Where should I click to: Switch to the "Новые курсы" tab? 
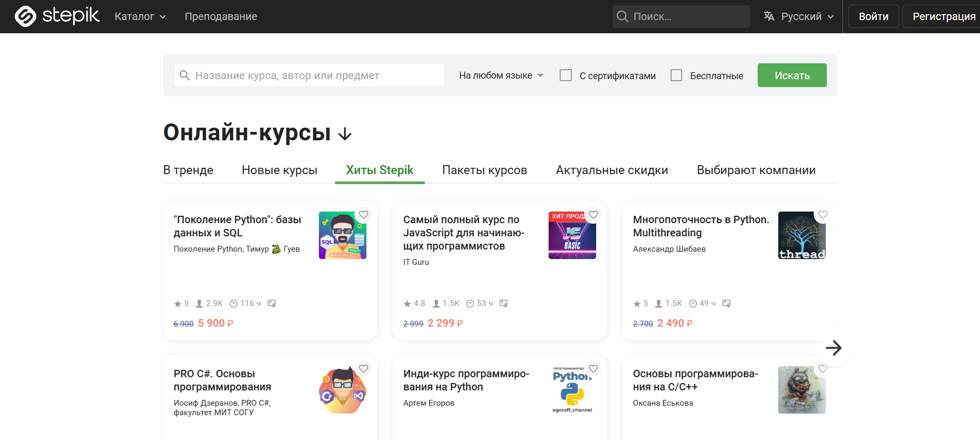tap(279, 170)
